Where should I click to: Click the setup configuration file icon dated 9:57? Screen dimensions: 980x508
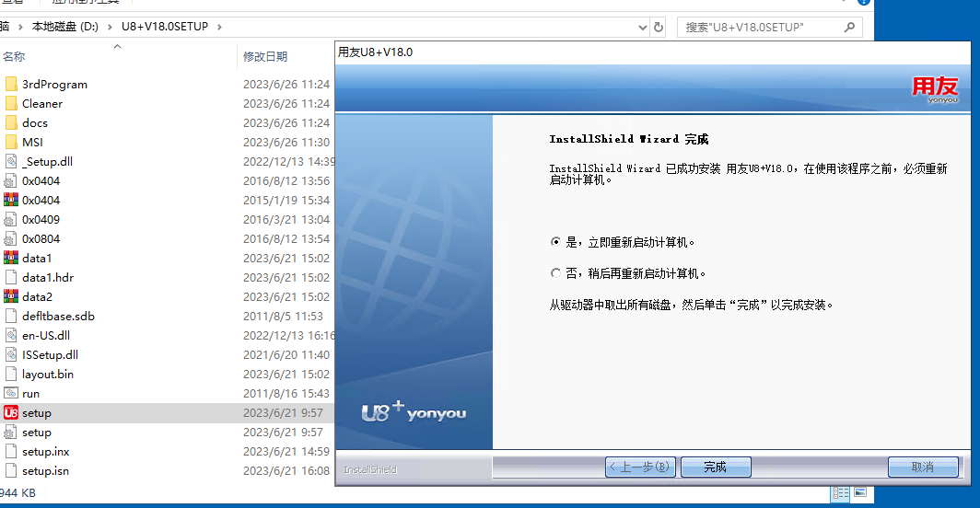point(11,433)
